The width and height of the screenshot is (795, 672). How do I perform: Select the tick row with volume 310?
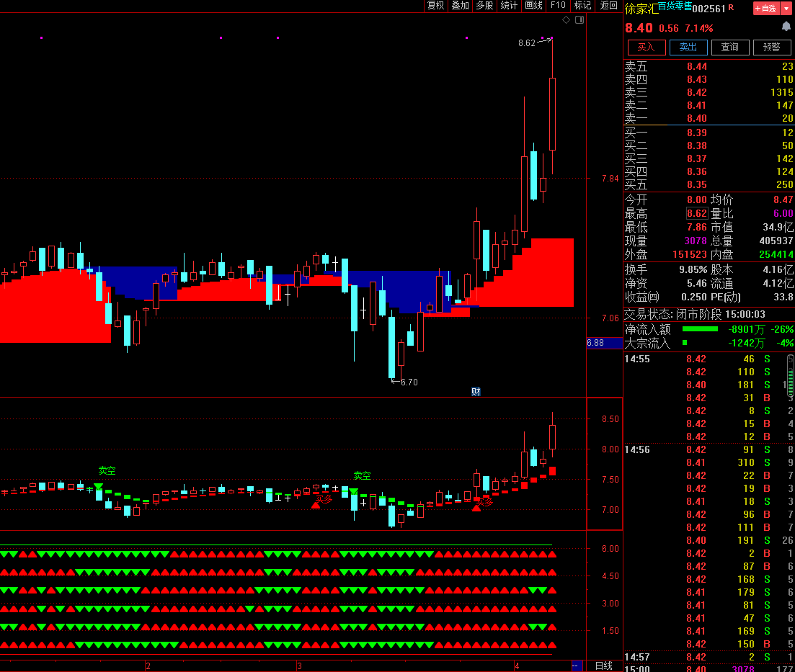(x=709, y=462)
